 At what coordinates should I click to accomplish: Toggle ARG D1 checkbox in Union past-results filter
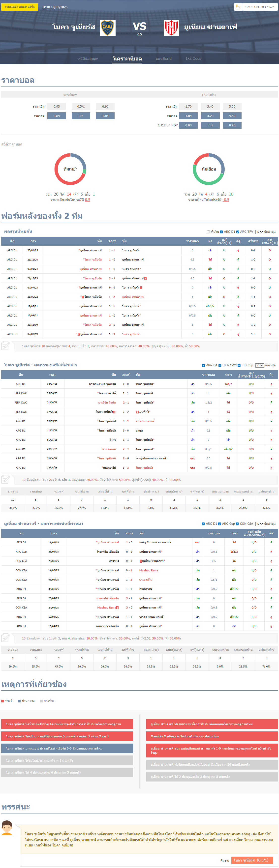[203, 524]
